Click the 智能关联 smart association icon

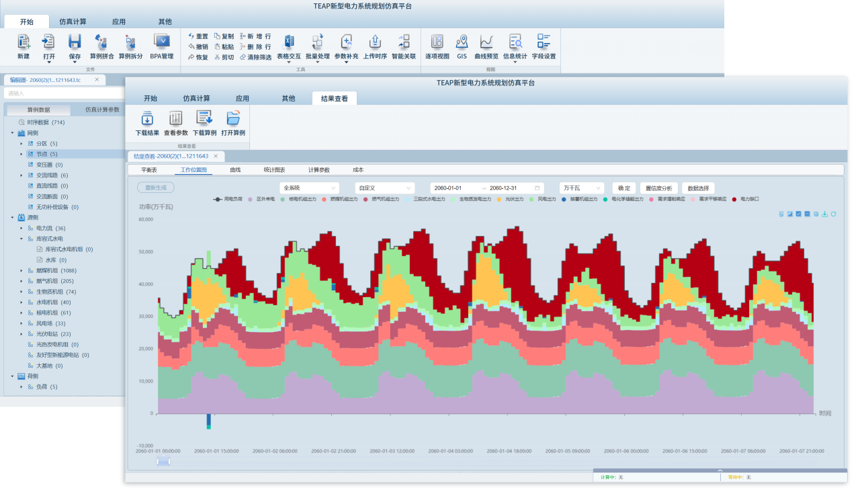coord(404,42)
